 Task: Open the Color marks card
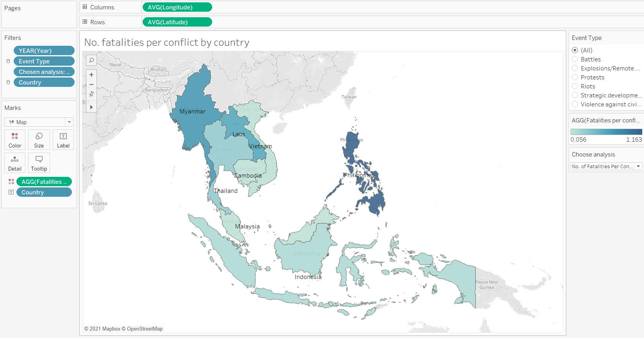click(15, 140)
